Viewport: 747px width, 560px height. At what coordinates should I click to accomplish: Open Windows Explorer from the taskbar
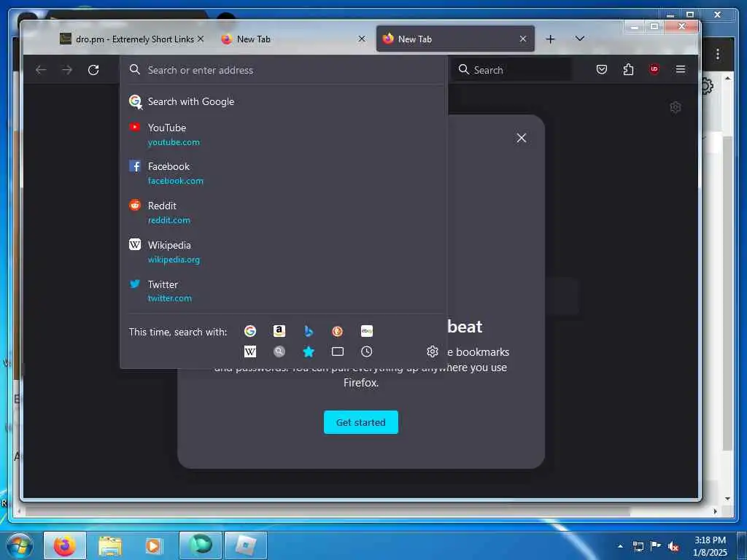click(110, 545)
